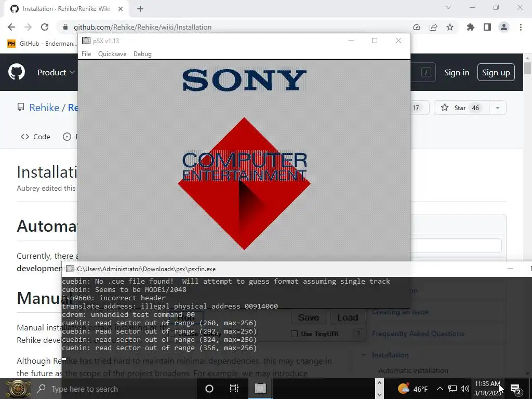
Task: Share this page via address bar icon
Action: pos(433,27)
